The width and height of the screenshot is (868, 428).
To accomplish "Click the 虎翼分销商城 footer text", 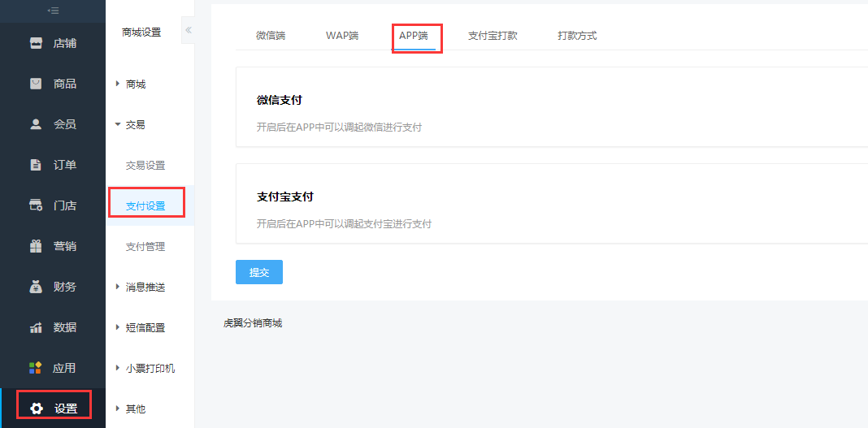I will (x=253, y=323).
